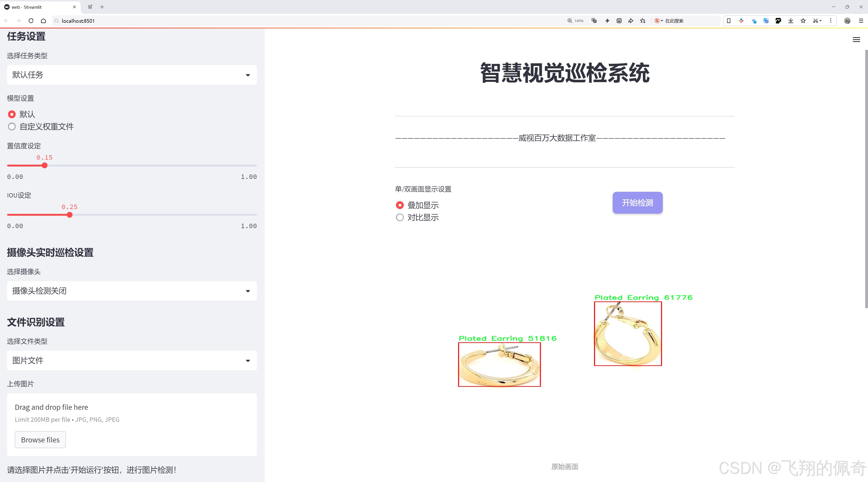Screen dimensions: 868x482
Task: Select 对比显示 display mode
Action: [400, 217]
